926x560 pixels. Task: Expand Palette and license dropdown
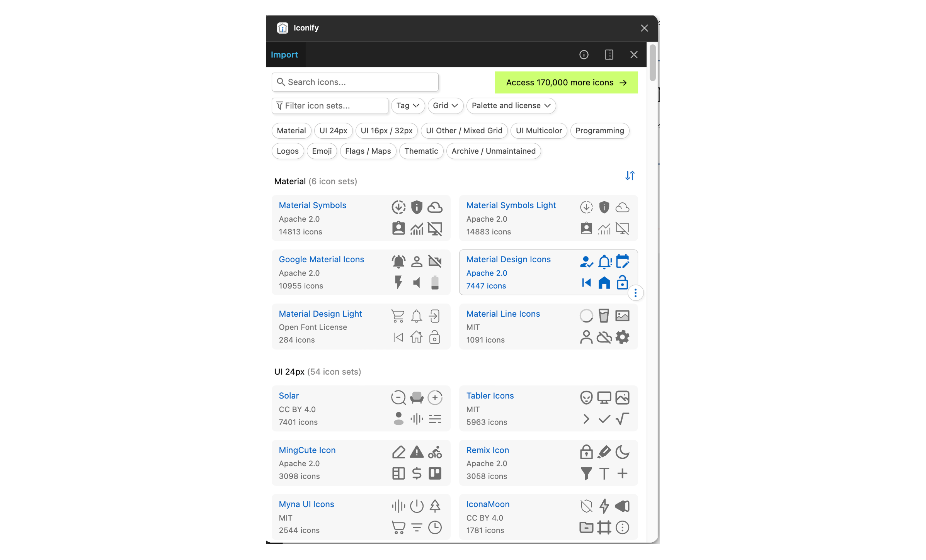click(511, 106)
